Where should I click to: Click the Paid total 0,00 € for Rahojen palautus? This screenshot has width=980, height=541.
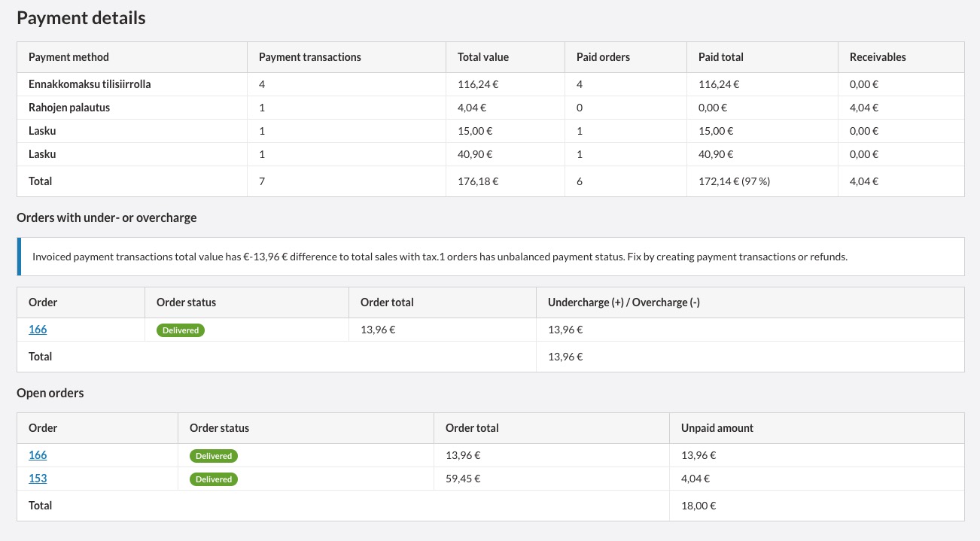[713, 108]
